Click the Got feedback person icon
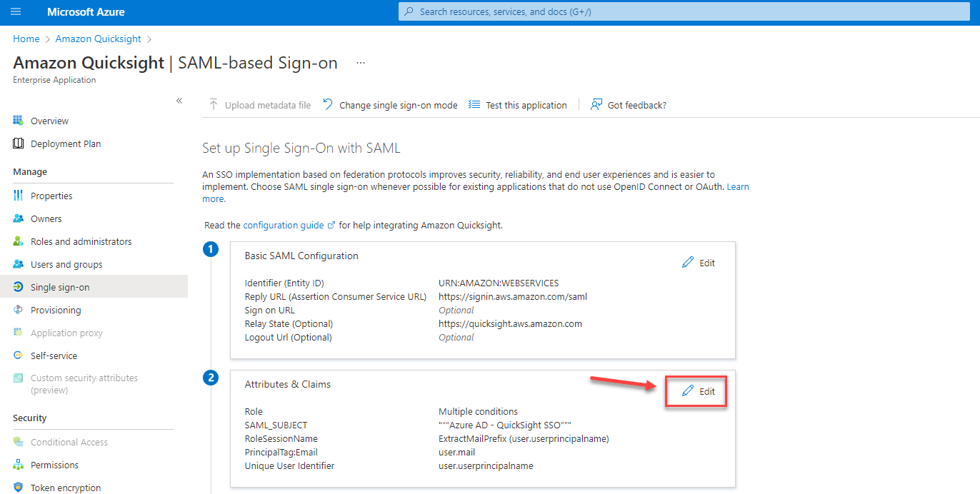Screen dimensions: 980x494 point(596,105)
